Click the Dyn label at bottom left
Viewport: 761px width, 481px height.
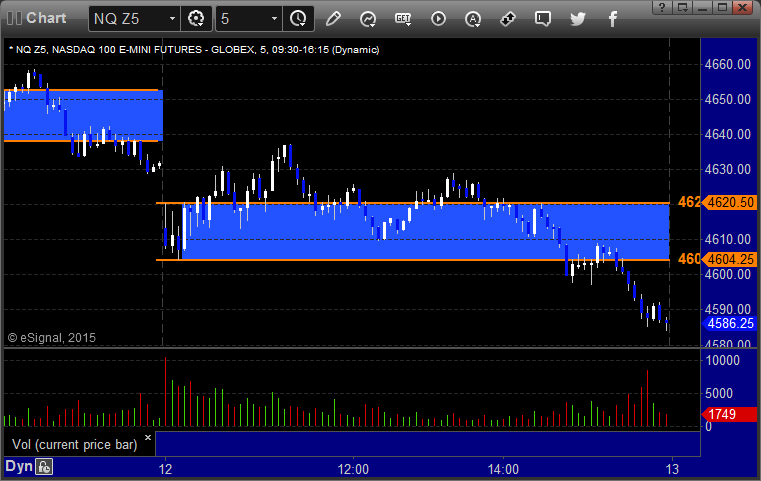click(x=19, y=466)
